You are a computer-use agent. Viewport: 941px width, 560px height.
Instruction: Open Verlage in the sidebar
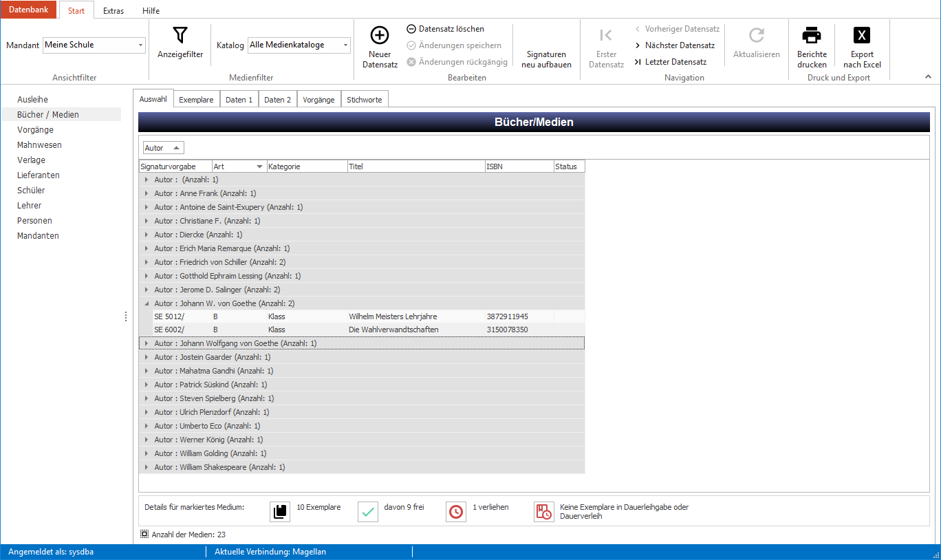(x=31, y=160)
